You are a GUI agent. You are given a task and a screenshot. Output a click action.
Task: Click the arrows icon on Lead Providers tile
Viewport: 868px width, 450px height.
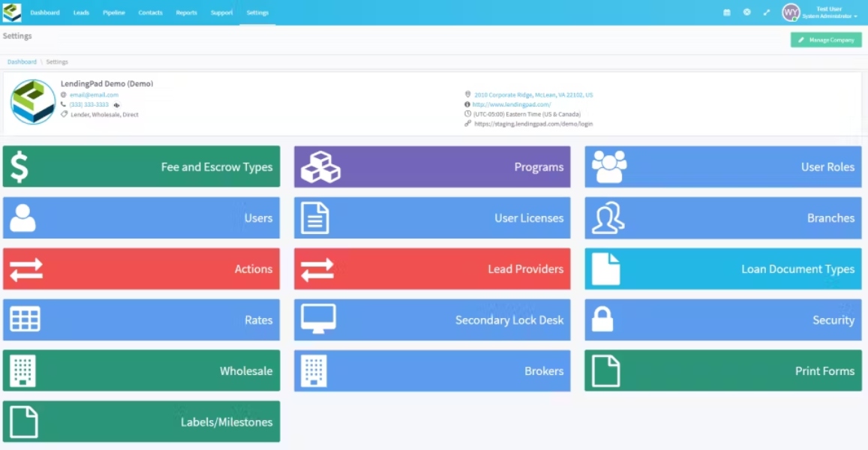click(x=317, y=269)
